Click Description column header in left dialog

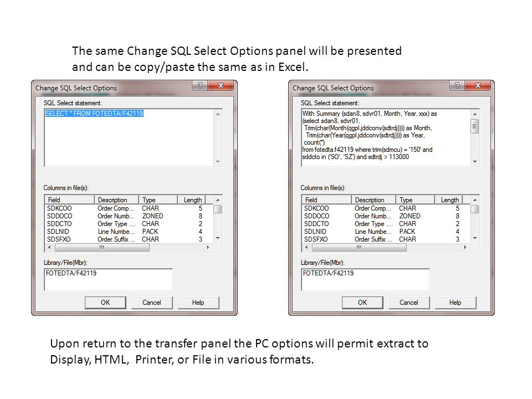coord(116,200)
